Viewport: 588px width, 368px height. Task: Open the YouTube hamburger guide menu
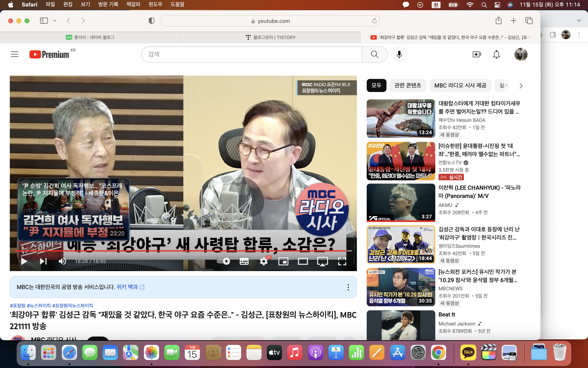point(14,54)
